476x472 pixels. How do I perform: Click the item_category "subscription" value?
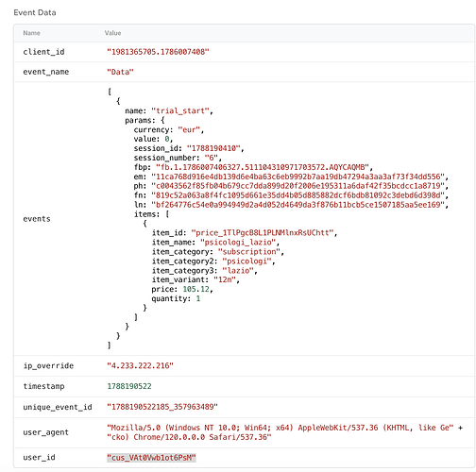tap(249, 252)
